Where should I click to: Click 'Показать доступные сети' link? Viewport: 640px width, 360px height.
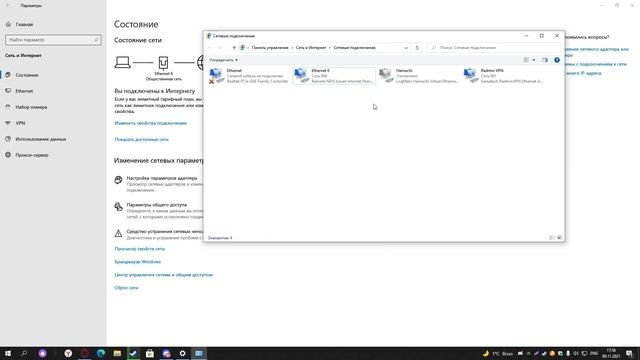(x=141, y=140)
